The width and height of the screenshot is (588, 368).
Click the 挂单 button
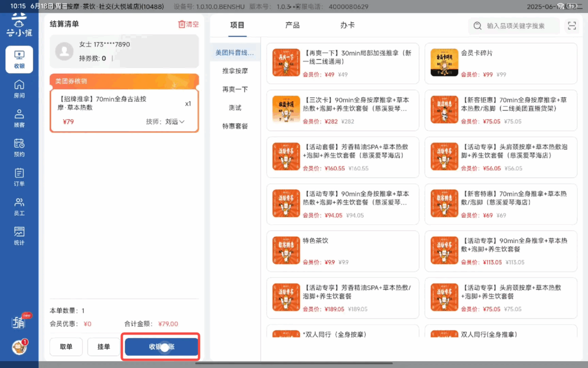[103, 347]
